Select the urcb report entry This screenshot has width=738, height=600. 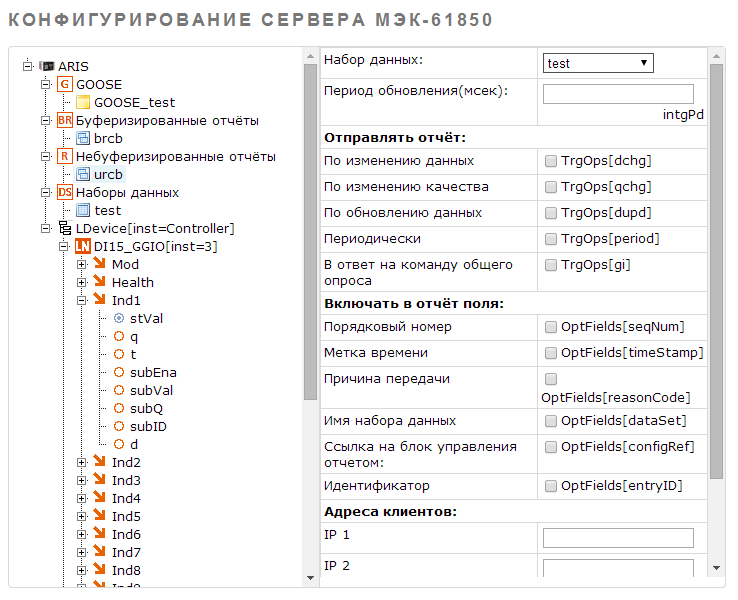point(108,175)
